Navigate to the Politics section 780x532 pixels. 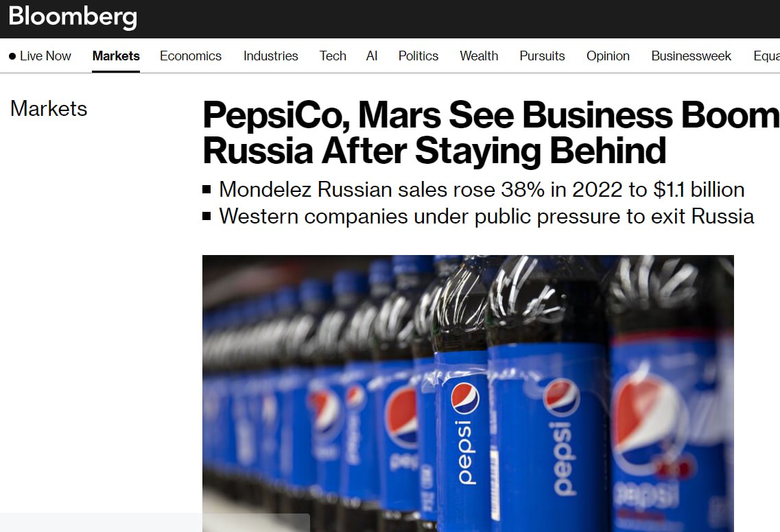(418, 56)
